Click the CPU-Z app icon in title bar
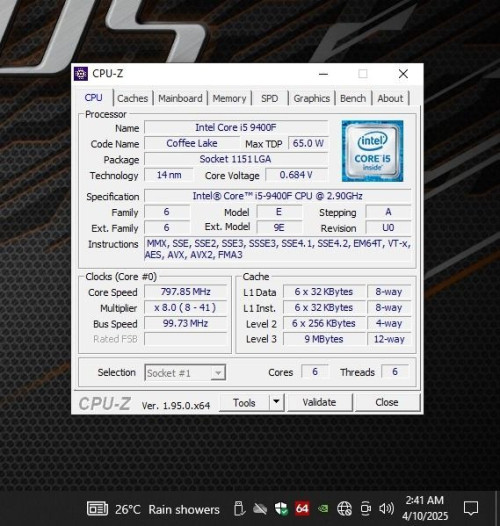Image resolution: width=500 pixels, height=526 pixels. (x=81, y=74)
